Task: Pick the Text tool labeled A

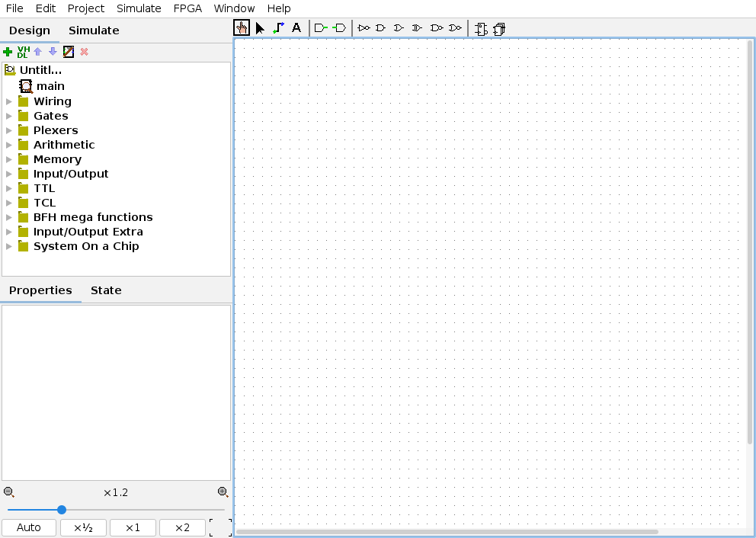Action: [296, 28]
